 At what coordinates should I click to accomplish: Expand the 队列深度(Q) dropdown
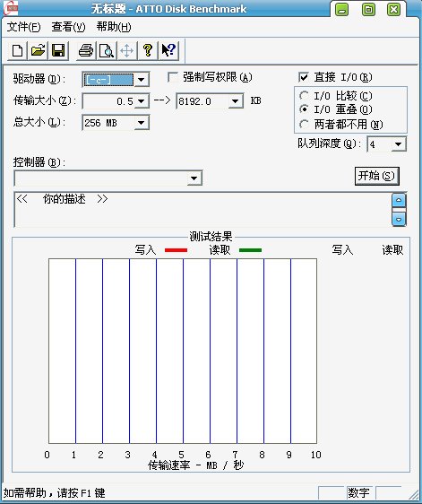(x=398, y=144)
